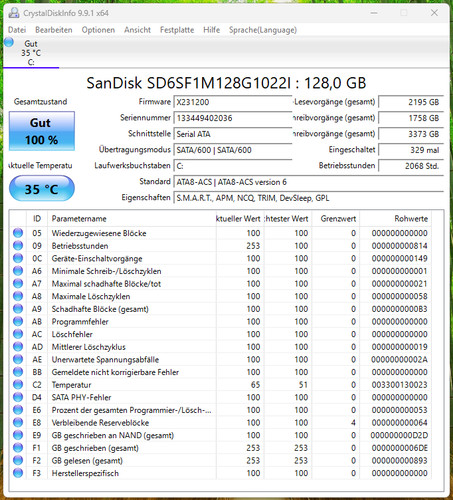Click raw value 000000000814

pyautogui.click(x=399, y=246)
